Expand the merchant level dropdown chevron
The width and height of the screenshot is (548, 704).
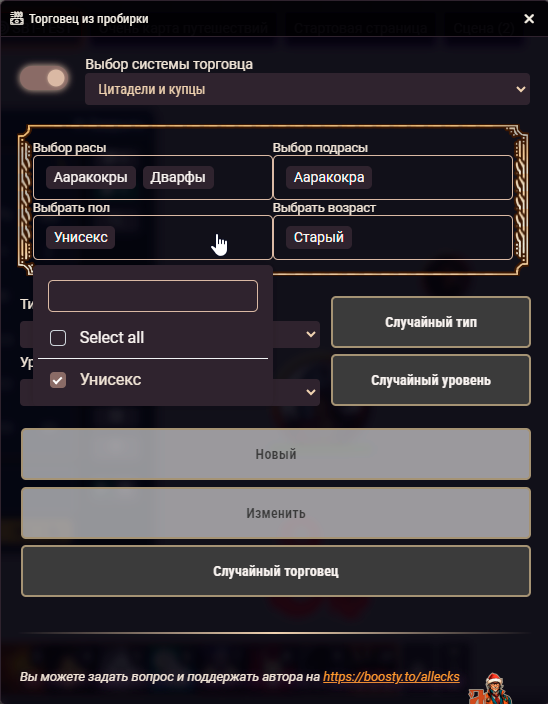311,392
